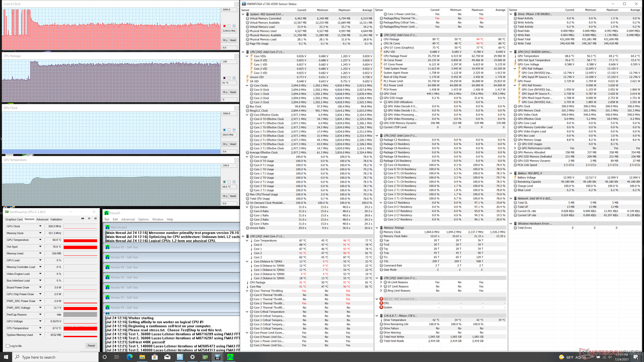644x362 pixels.
Task: Click Reset button in GPU-Z
Action: [91, 346]
